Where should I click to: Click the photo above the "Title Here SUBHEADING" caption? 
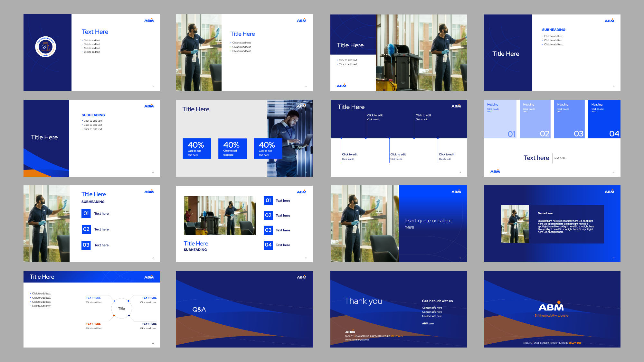tap(220, 216)
